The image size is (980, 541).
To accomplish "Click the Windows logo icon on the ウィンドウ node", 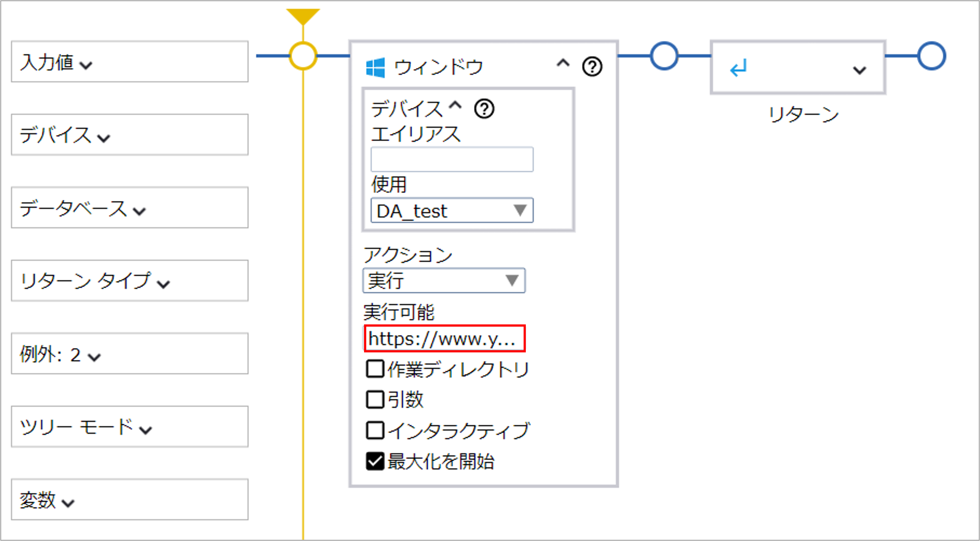I will 376,67.
